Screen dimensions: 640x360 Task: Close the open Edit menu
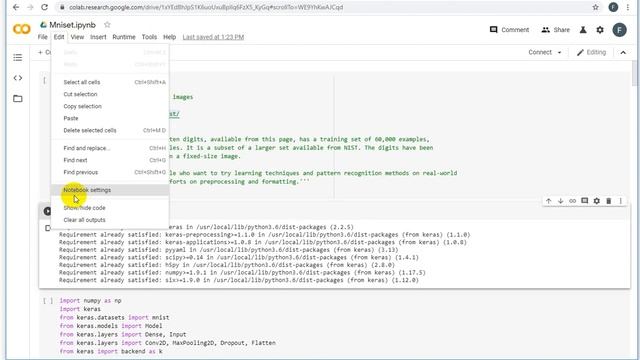(x=59, y=37)
